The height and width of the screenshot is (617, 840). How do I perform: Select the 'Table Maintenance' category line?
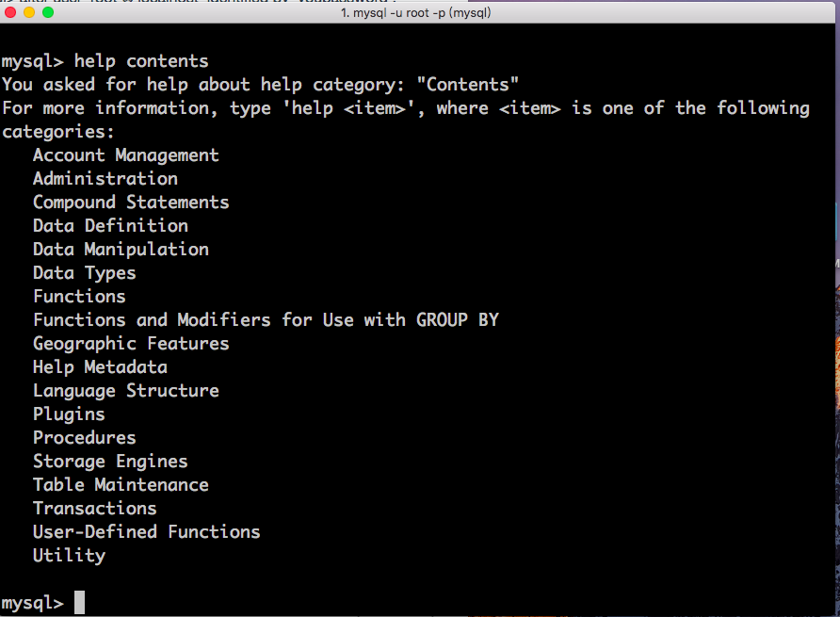tap(121, 485)
